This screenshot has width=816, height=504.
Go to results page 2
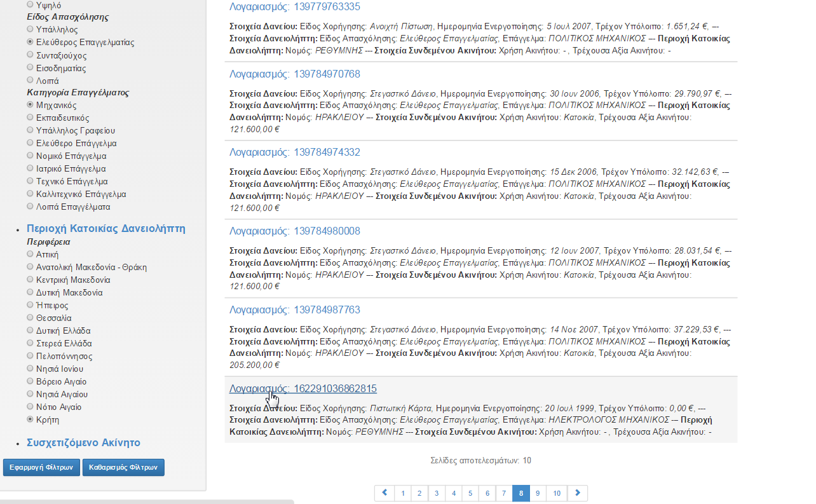[419, 493]
